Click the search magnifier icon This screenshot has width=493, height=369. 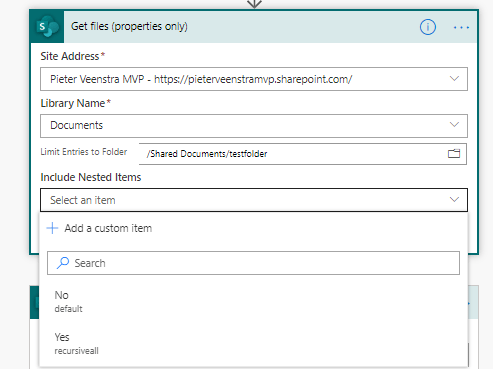[x=63, y=263]
